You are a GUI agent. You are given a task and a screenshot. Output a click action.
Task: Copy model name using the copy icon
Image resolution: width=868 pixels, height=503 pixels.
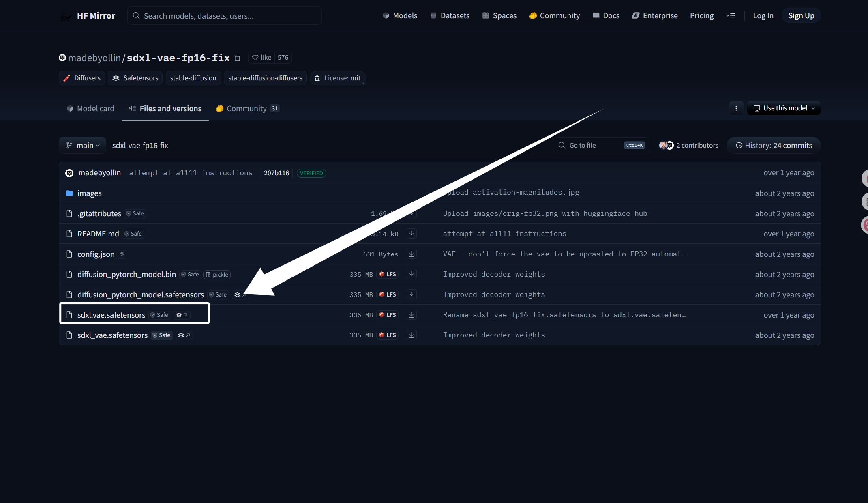[x=237, y=58]
